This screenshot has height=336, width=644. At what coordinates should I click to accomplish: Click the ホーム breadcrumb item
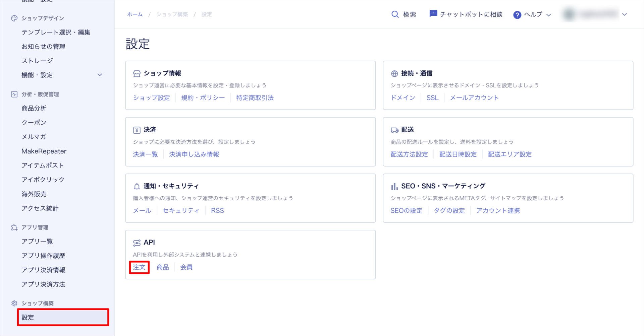(135, 14)
